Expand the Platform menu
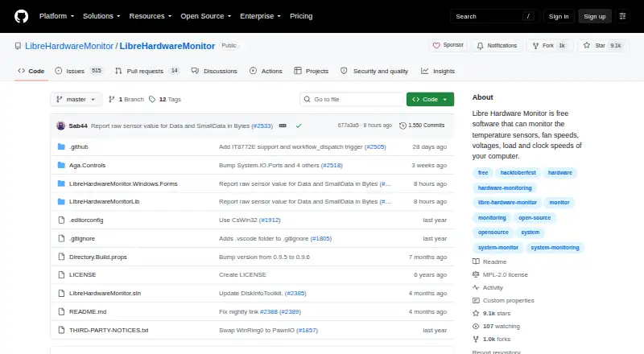Image resolution: width=644 pixels, height=354 pixels. (x=56, y=16)
